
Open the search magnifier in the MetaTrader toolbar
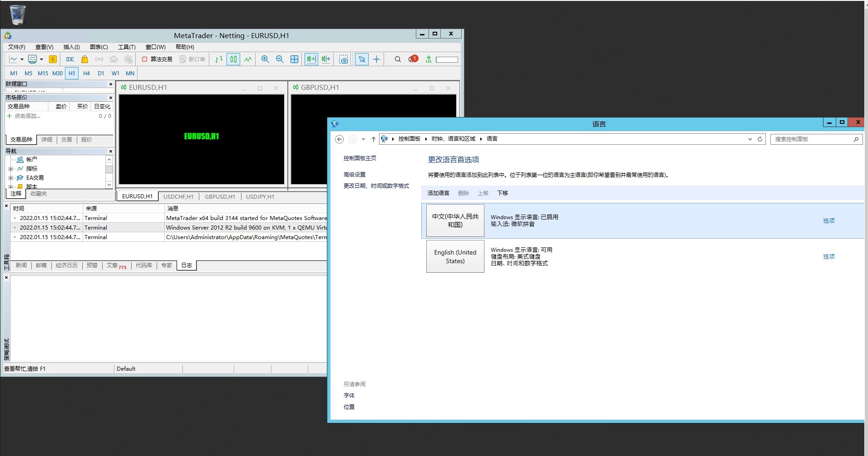[x=398, y=59]
